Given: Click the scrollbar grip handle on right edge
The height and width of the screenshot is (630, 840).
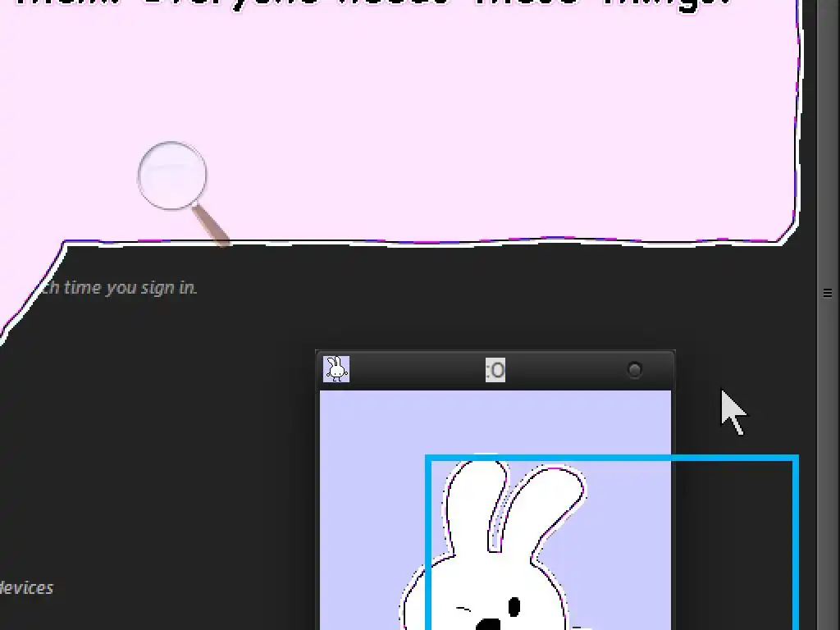Looking at the screenshot, I should (x=828, y=293).
